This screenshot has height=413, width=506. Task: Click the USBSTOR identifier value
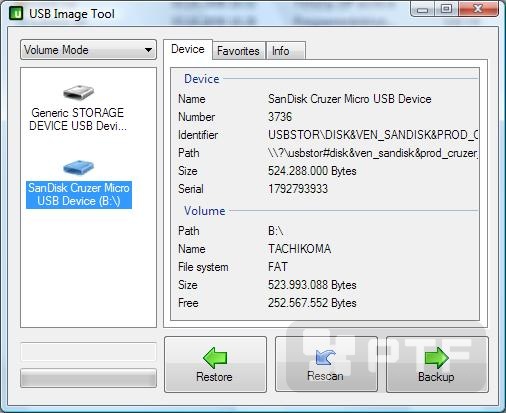(x=373, y=135)
